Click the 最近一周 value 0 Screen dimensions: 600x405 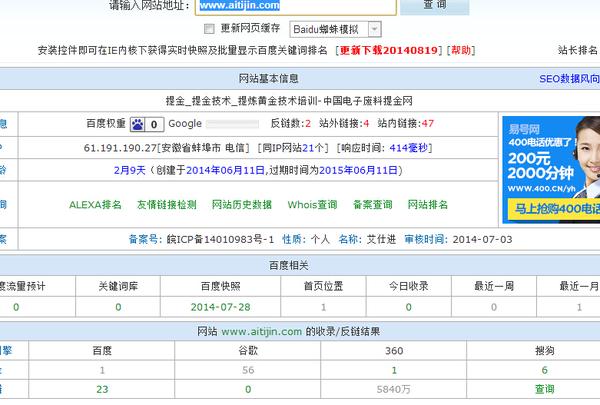click(x=494, y=307)
